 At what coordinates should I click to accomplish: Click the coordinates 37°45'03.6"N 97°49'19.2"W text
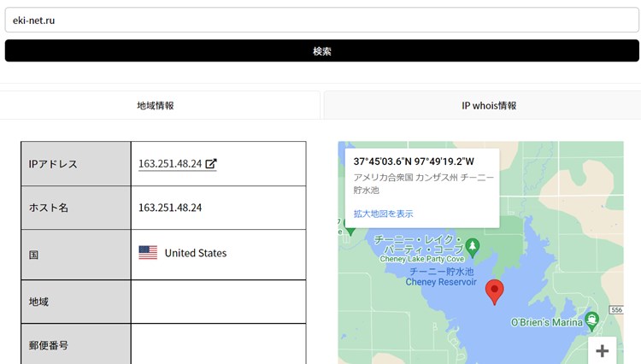pyautogui.click(x=414, y=161)
